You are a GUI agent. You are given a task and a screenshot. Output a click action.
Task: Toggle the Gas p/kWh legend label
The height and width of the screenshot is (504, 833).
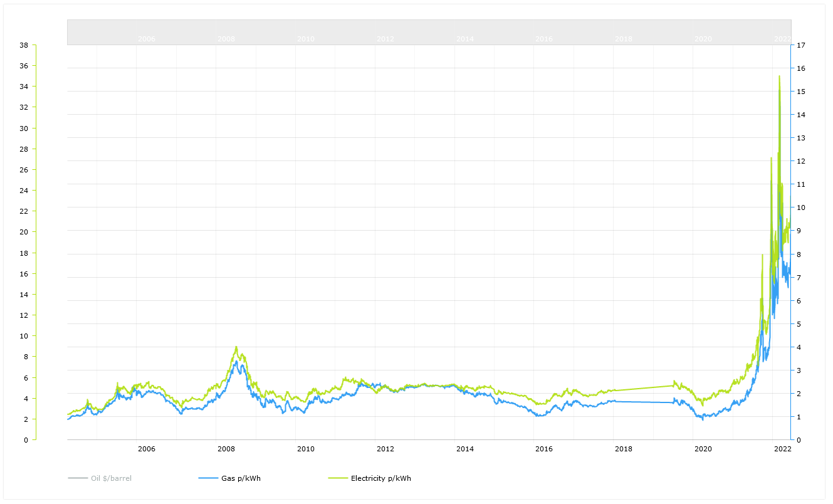241,478
